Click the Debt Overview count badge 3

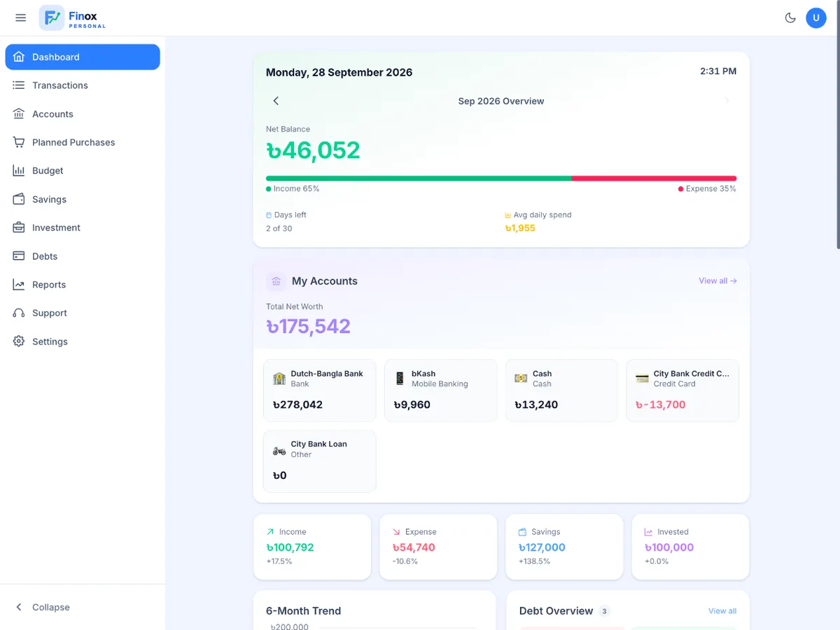click(604, 611)
